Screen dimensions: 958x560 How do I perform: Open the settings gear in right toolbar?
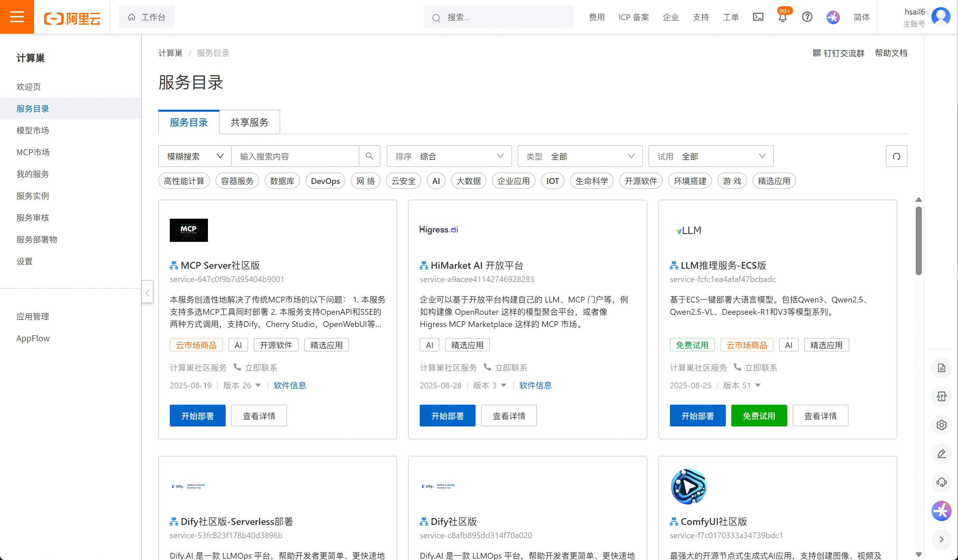point(941,425)
